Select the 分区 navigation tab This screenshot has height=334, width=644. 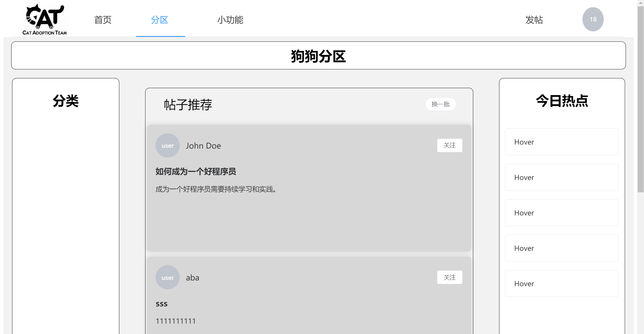[x=160, y=20]
